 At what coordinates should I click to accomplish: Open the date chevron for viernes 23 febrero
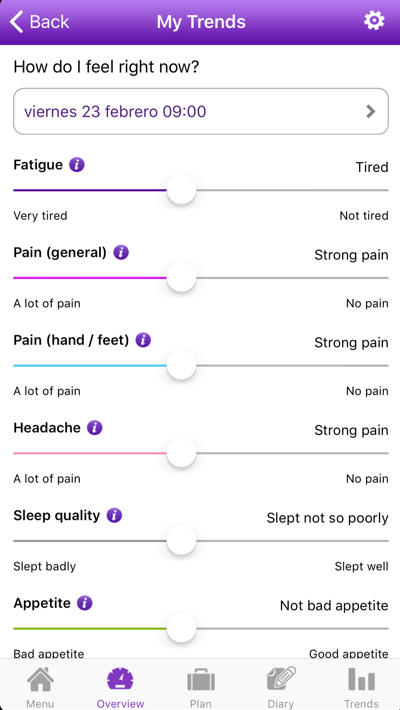point(371,111)
